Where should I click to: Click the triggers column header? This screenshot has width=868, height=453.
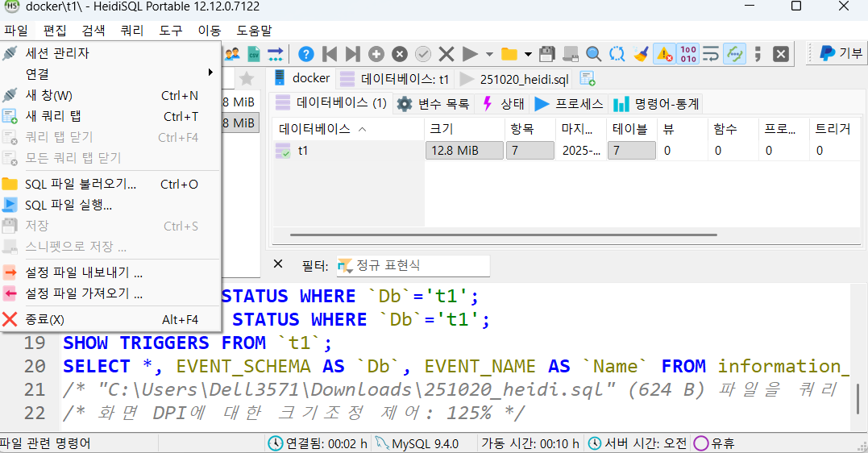835,129
